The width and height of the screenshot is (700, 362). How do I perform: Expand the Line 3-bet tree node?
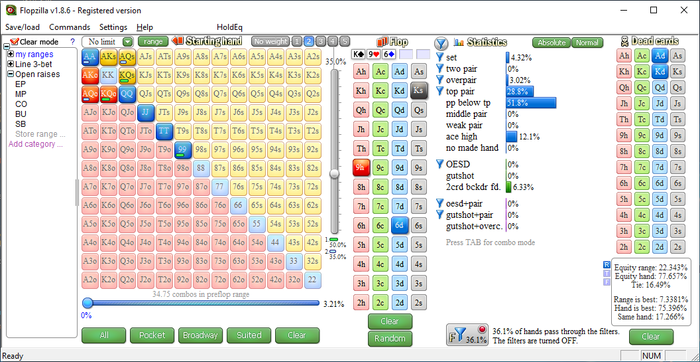(10, 64)
